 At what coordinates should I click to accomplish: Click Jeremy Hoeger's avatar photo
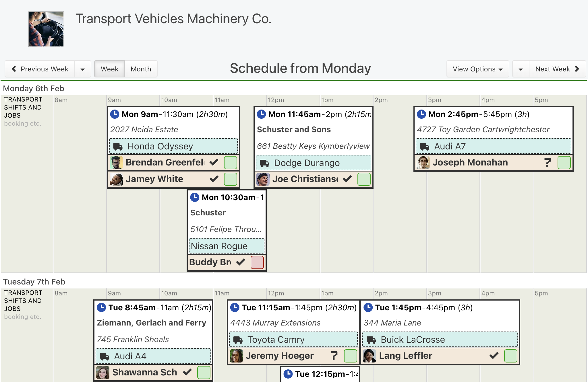point(236,356)
